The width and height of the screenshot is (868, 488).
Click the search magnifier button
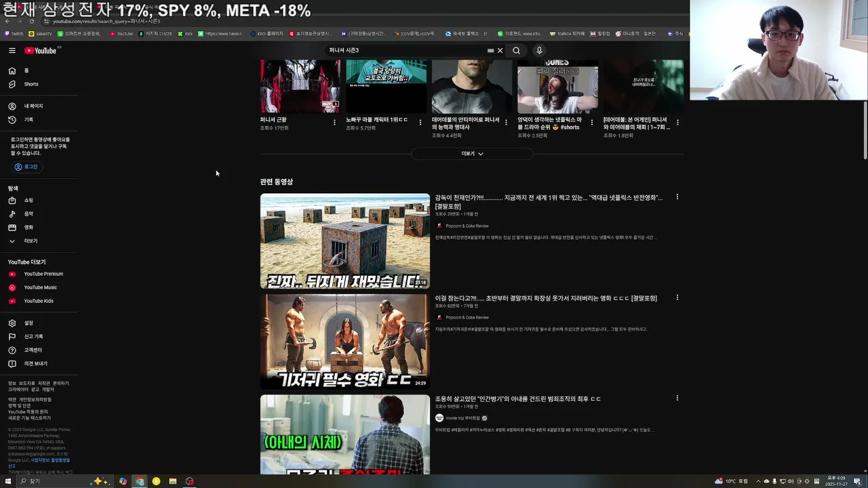[x=516, y=50]
